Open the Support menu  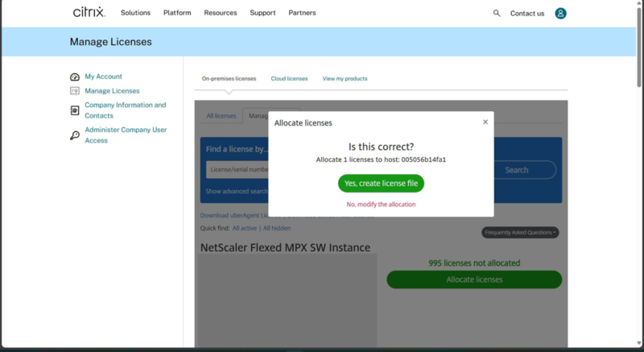(x=262, y=13)
